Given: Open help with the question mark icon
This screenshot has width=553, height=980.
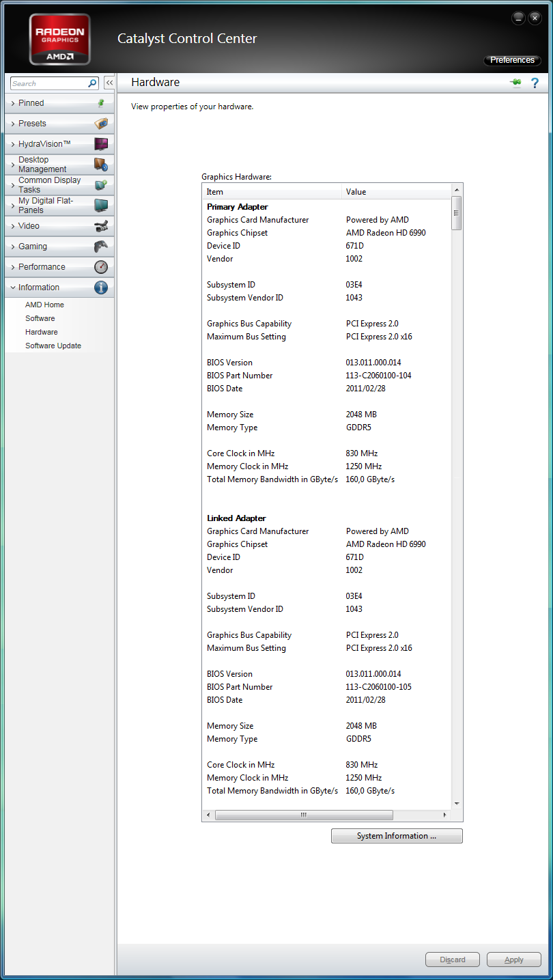Looking at the screenshot, I should coord(535,83).
